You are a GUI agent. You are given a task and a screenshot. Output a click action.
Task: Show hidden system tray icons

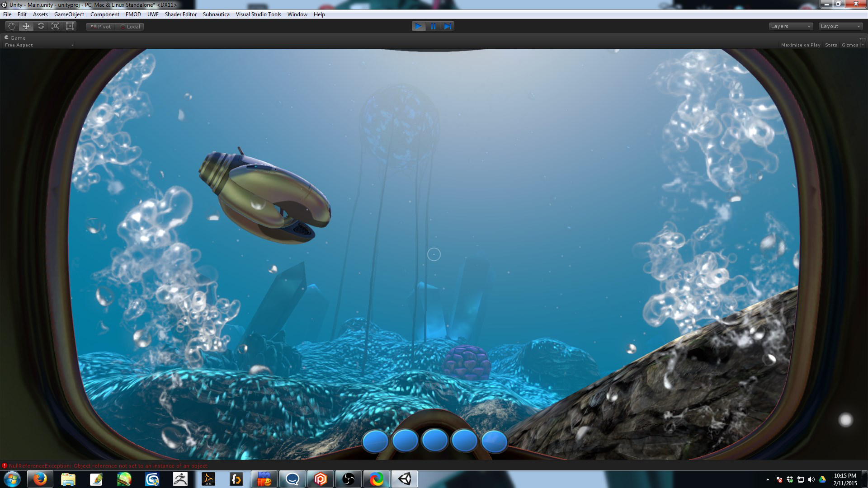[x=768, y=479]
